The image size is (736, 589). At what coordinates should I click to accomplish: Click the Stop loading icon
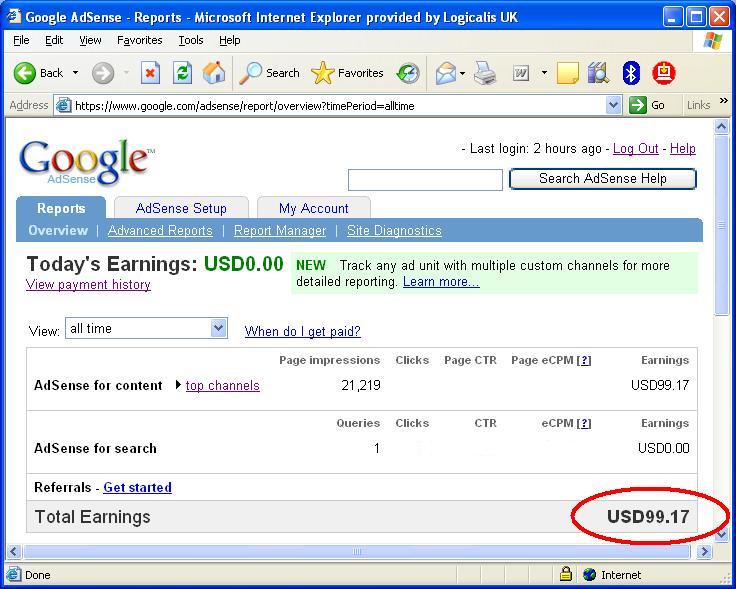[150, 73]
